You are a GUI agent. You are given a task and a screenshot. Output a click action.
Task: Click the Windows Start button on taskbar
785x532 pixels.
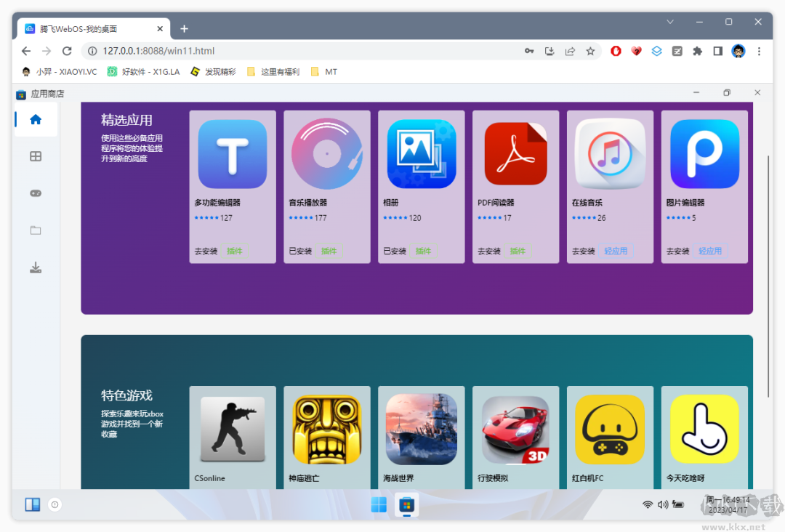pyautogui.click(x=379, y=504)
